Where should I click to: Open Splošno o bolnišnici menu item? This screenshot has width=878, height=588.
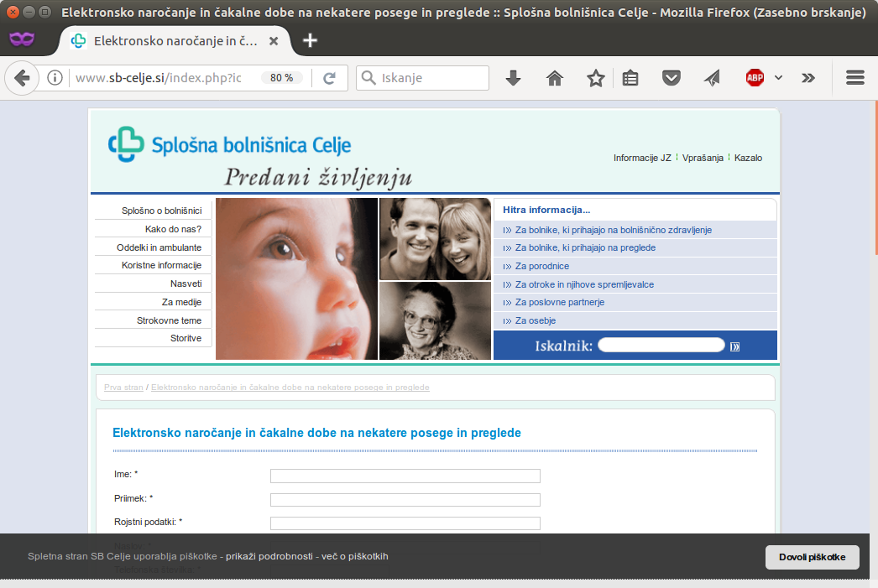point(162,211)
